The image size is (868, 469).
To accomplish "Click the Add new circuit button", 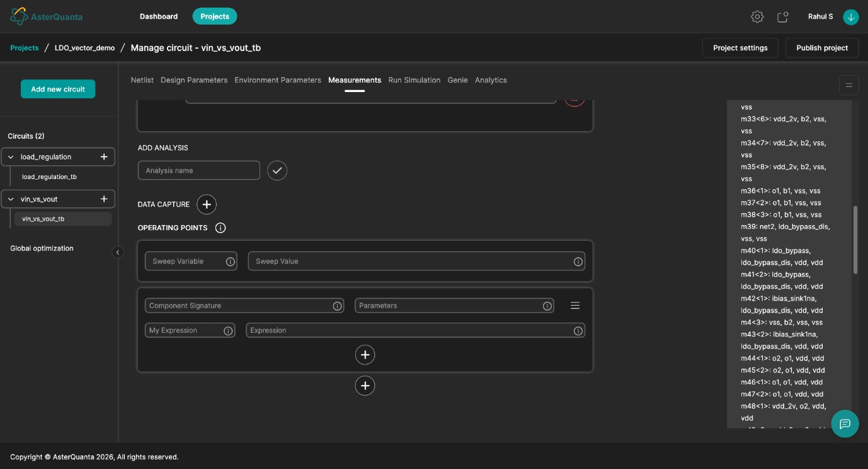I will 58,89.
